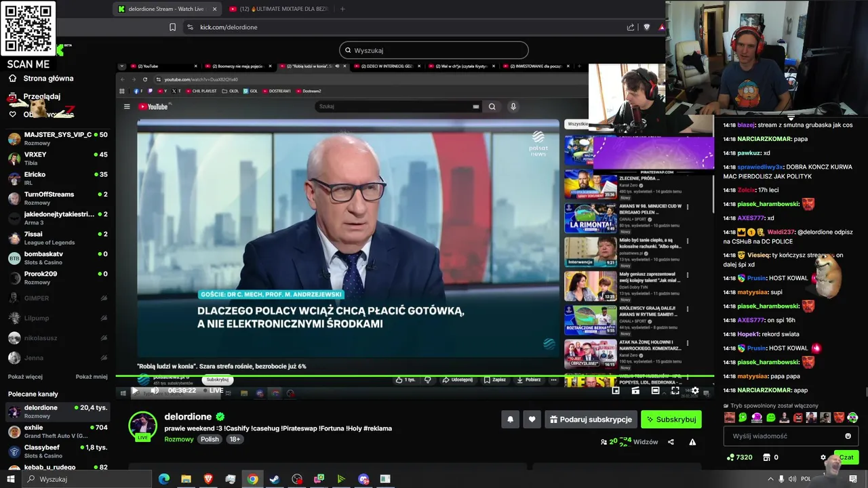Open Windows Start menu

tap(12, 479)
